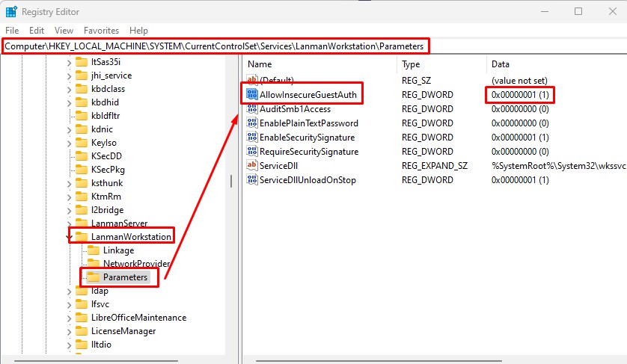Click the RequireSecuritySignature DWORD icon
Image resolution: width=627 pixels, height=364 pixels.
coord(252,151)
